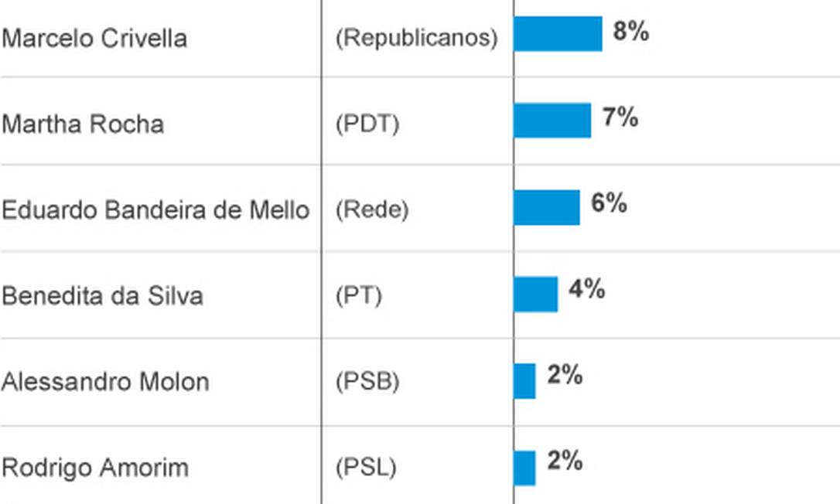
Task: Select the 4% value label
Action: (587, 291)
